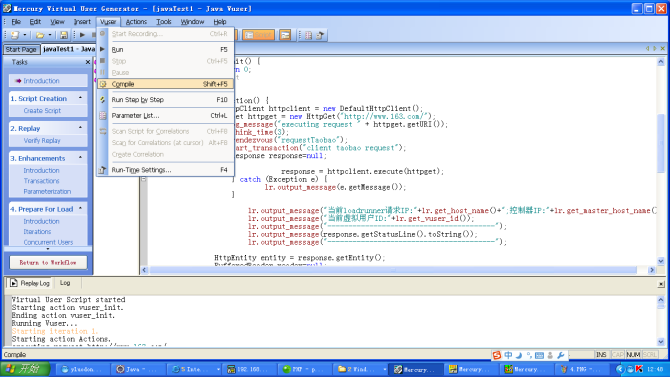Image resolution: width=670 pixels, height=377 pixels.
Task: Click the Open folder toolbar icon
Action: 40,35
